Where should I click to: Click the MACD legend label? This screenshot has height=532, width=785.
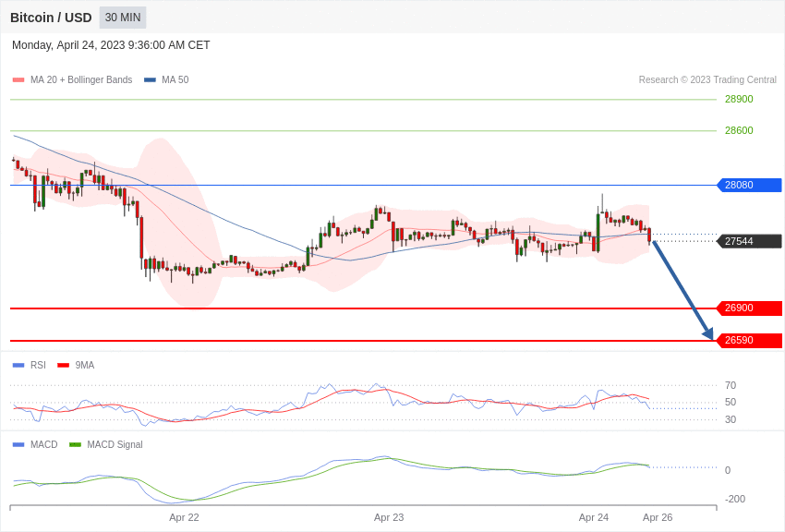[x=44, y=444]
